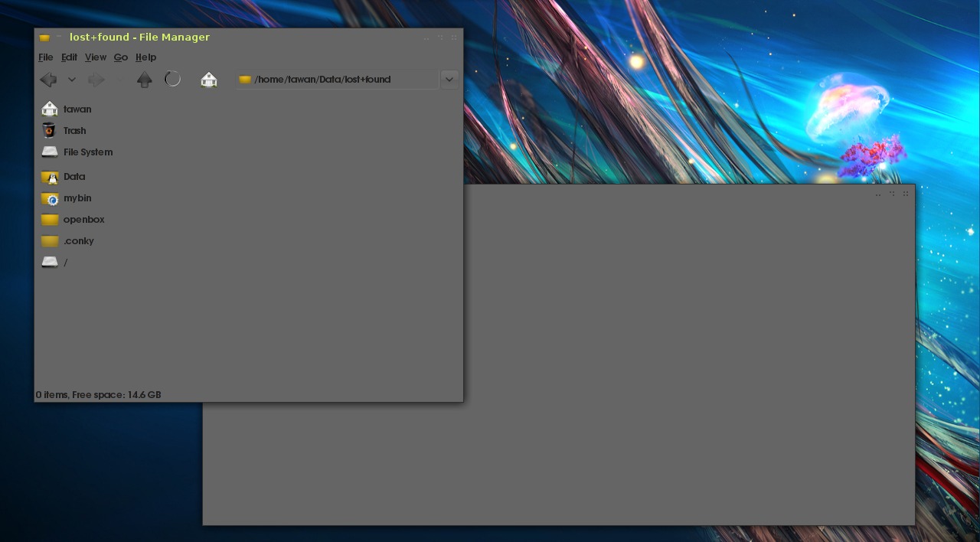Image resolution: width=980 pixels, height=542 pixels.
Task: Click the 'lost+found - File Manager' title text
Action: pos(139,37)
